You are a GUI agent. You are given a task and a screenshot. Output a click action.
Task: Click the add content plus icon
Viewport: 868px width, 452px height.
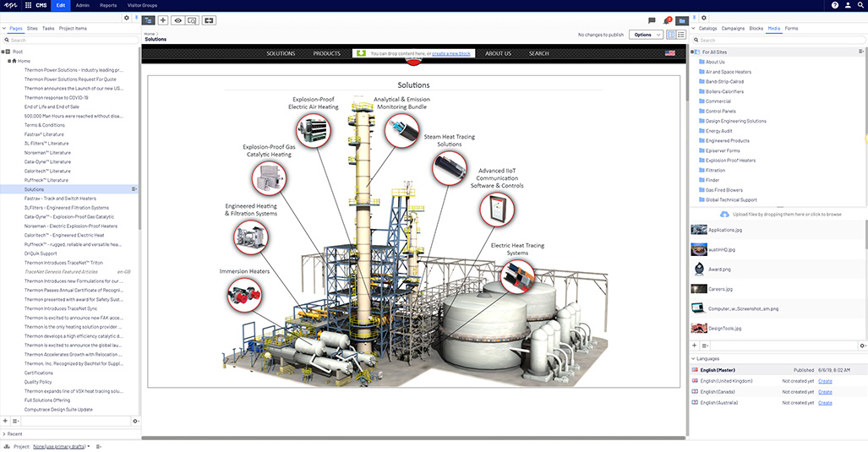point(163,19)
